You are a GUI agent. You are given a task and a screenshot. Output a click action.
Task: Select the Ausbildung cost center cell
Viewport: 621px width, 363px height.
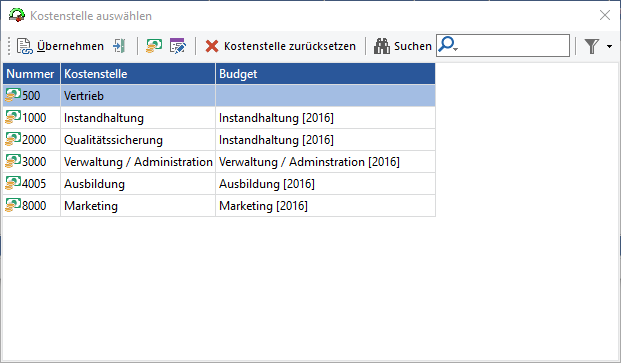pos(138,184)
